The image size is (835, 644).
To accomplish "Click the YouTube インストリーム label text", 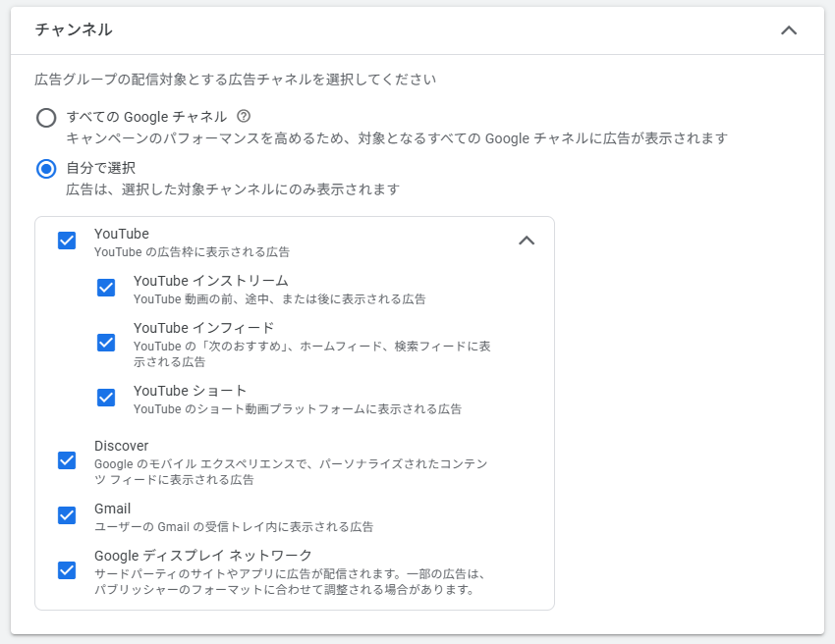I will click(210, 281).
